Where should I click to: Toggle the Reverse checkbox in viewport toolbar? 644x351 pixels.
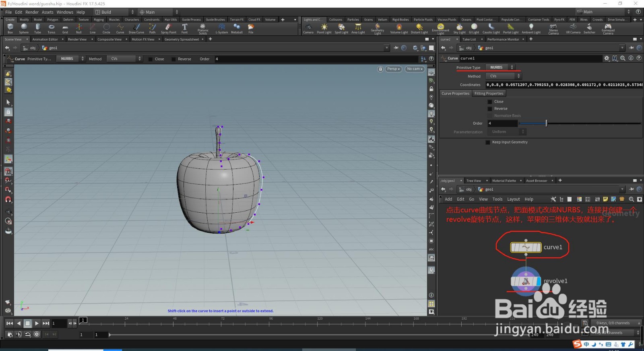(173, 59)
